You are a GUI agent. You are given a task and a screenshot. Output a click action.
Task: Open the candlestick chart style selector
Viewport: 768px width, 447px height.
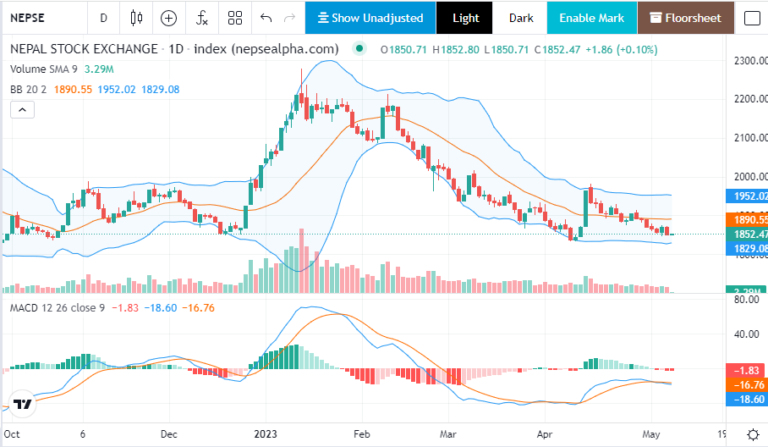click(x=137, y=18)
